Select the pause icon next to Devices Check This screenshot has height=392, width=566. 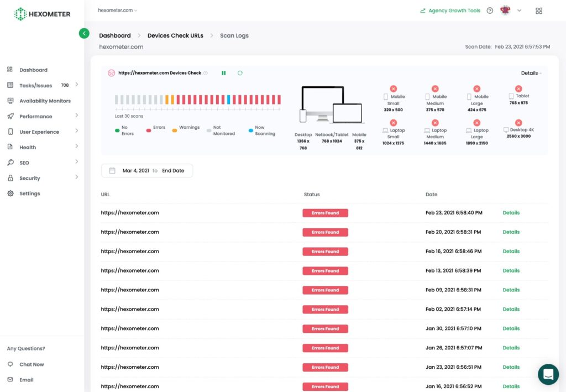pos(223,72)
